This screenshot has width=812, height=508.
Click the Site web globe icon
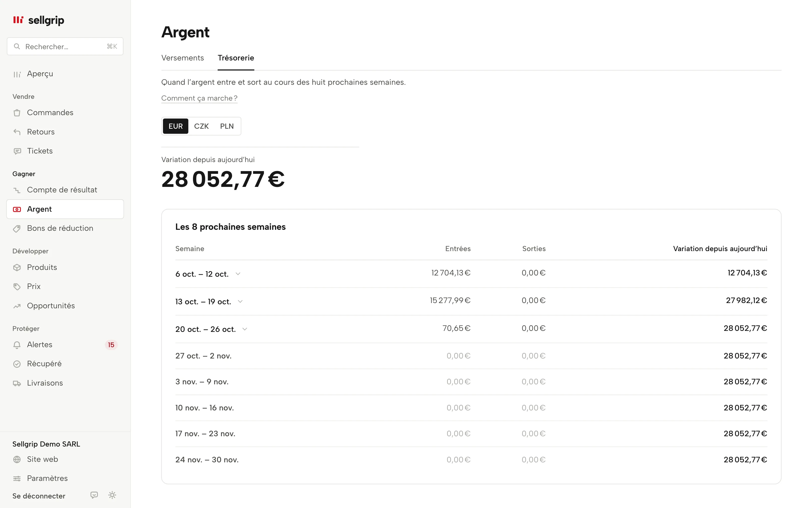[17, 459]
